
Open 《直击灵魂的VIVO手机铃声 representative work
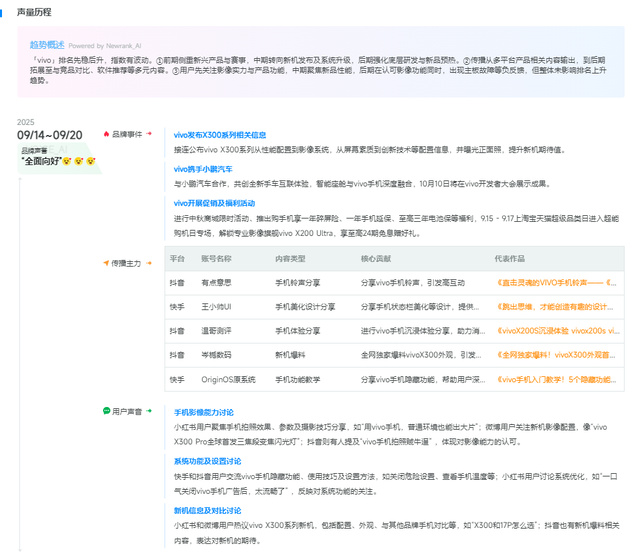557,282
